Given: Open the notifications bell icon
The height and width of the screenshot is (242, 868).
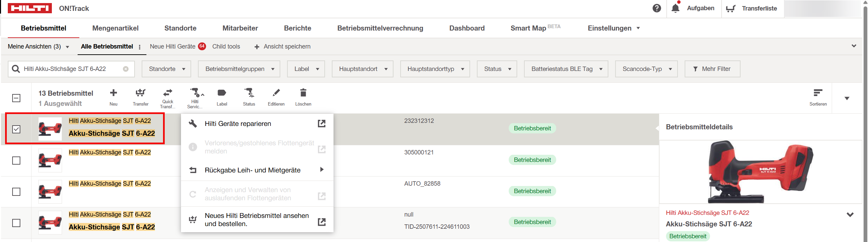Looking at the screenshot, I should pyautogui.click(x=675, y=8).
